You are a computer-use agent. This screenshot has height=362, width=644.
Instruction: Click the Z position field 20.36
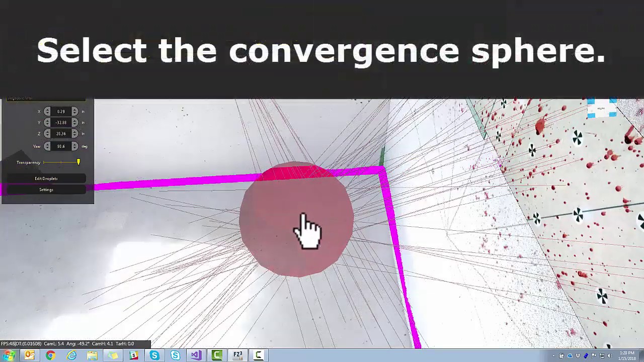[61, 133]
